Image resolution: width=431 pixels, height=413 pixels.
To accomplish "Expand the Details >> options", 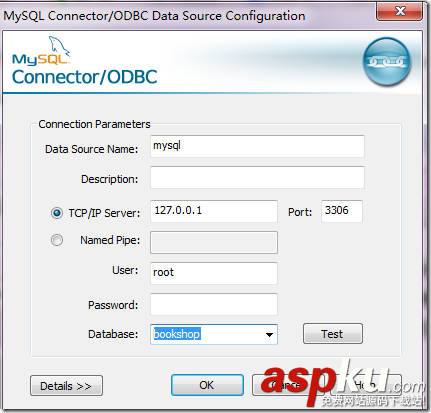I will pos(66,386).
